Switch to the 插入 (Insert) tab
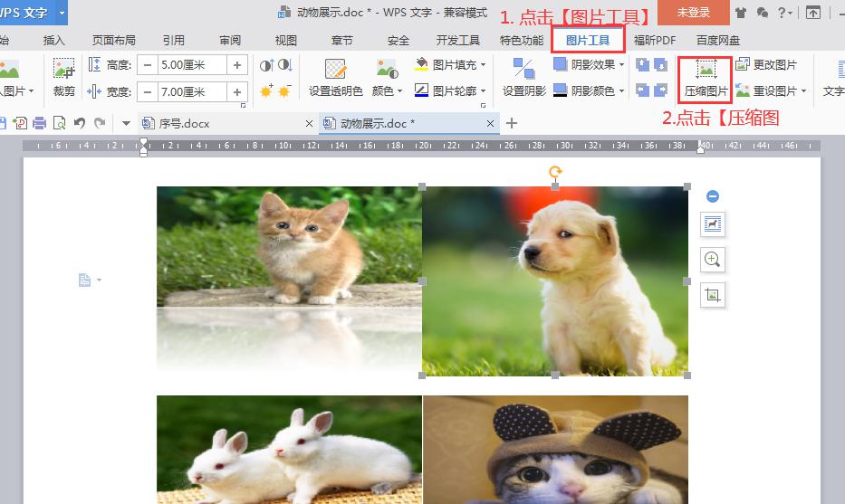Viewport: 845px width, 504px height. pos(53,41)
